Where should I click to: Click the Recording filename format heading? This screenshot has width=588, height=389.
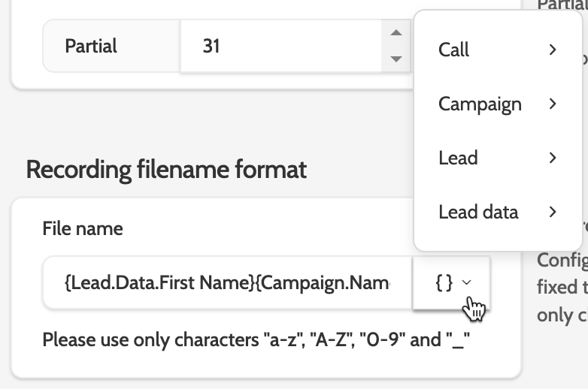coord(166,170)
